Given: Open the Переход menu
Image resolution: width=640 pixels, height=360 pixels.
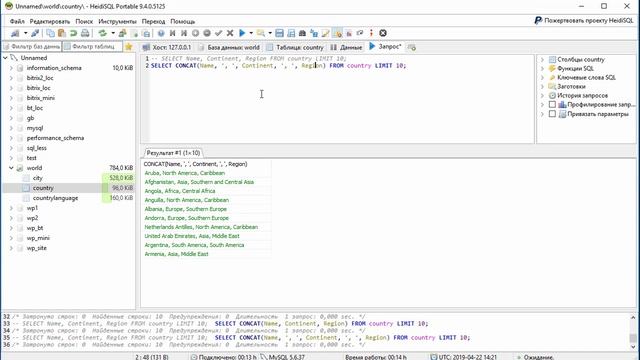Looking at the screenshot, I should point(153,21).
